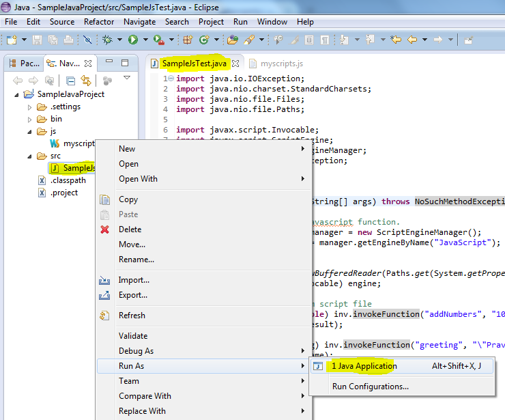
Task: Click Collapse All icon in Navigator panel
Action: [x=70, y=80]
